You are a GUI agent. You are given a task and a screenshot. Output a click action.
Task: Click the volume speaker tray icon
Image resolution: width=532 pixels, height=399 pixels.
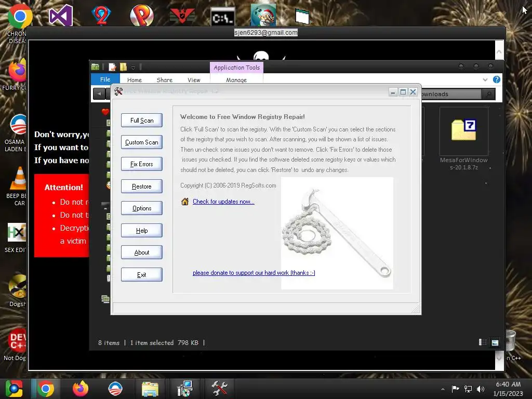[481, 389]
